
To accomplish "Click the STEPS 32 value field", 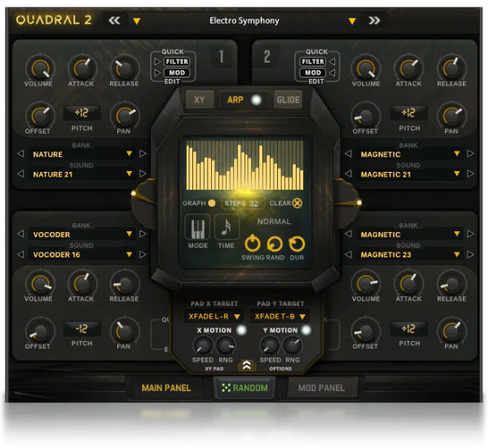I will [x=242, y=204].
